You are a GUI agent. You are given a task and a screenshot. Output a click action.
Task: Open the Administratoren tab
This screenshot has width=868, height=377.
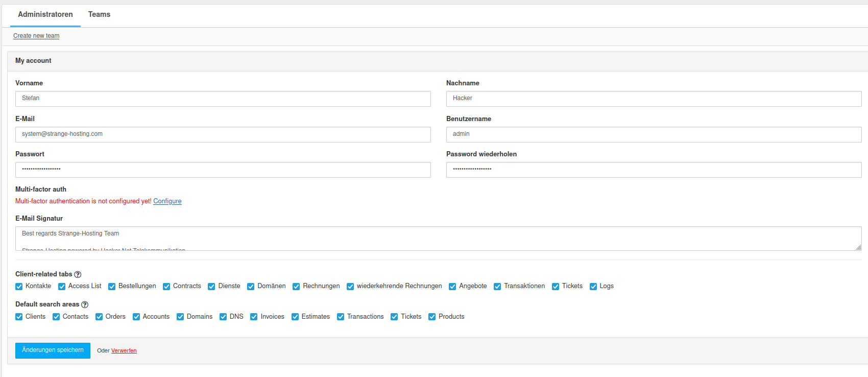coord(45,14)
